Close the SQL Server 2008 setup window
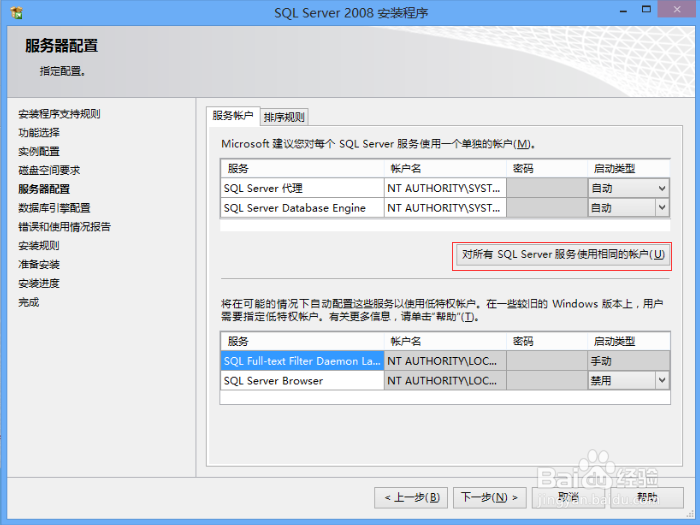 [x=677, y=9]
